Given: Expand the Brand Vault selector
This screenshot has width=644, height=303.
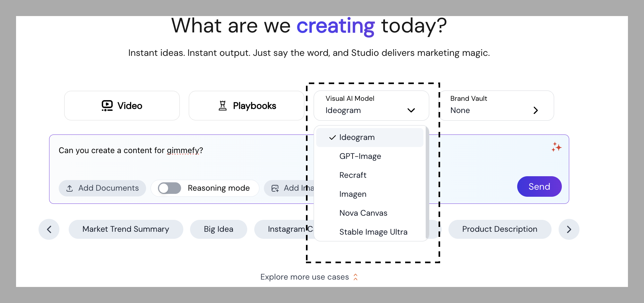Looking at the screenshot, I should (535, 110).
